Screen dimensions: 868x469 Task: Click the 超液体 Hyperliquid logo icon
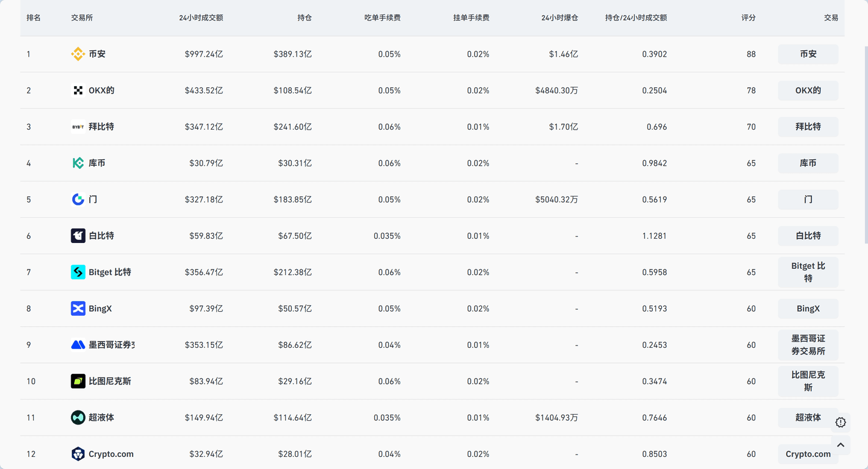(78, 417)
